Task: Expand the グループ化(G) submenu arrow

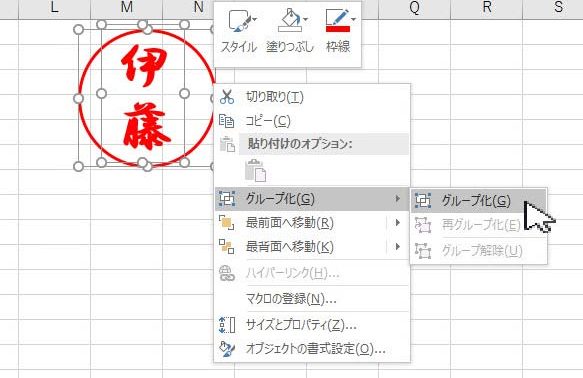Action: 397,199
